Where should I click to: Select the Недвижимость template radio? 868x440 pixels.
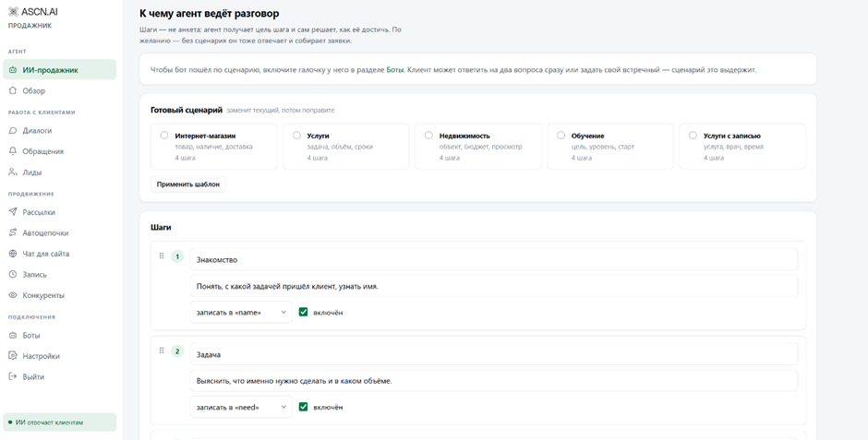428,136
